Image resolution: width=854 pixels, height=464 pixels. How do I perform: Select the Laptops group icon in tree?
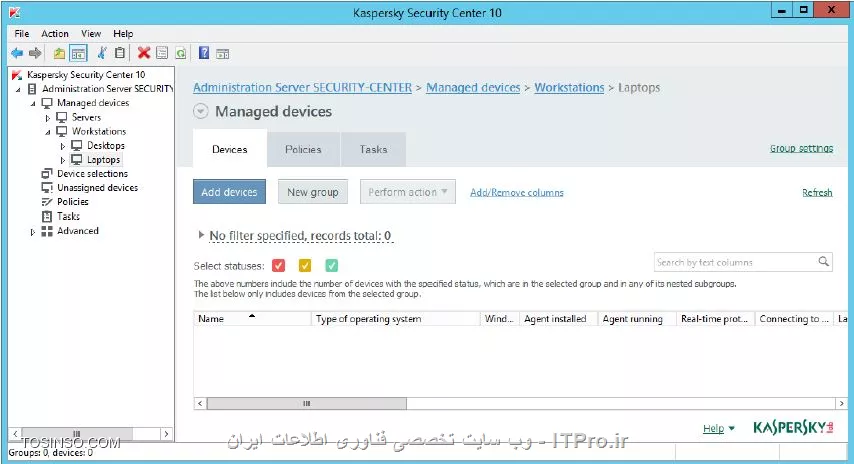pyautogui.click(x=77, y=160)
